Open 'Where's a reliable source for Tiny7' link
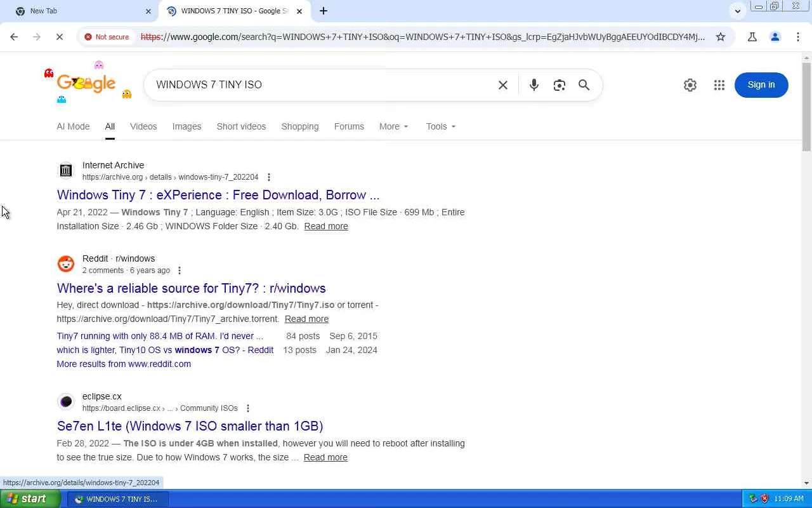Image resolution: width=812 pixels, height=508 pixels. click(191, 288)
